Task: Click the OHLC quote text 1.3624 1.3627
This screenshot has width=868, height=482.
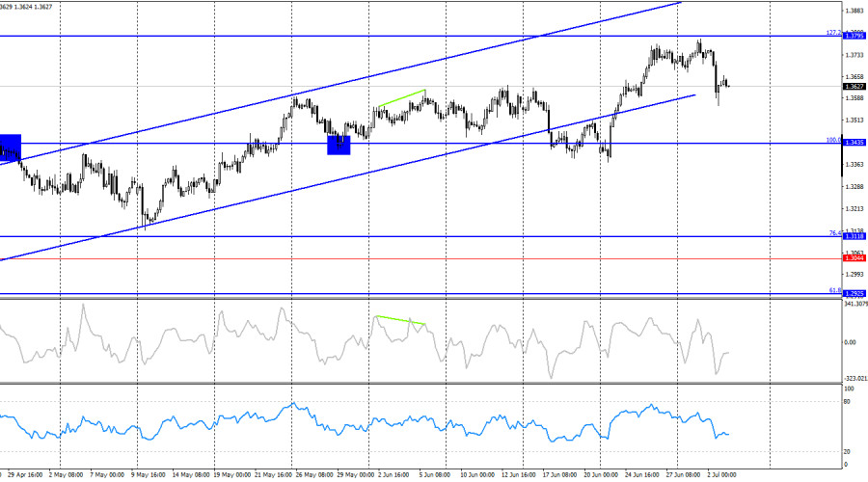Action: pos(35,7)
